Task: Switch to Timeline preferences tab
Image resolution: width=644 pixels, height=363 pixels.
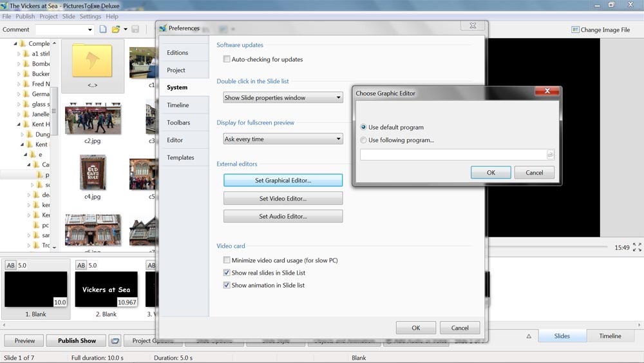Action: [184, 105]
